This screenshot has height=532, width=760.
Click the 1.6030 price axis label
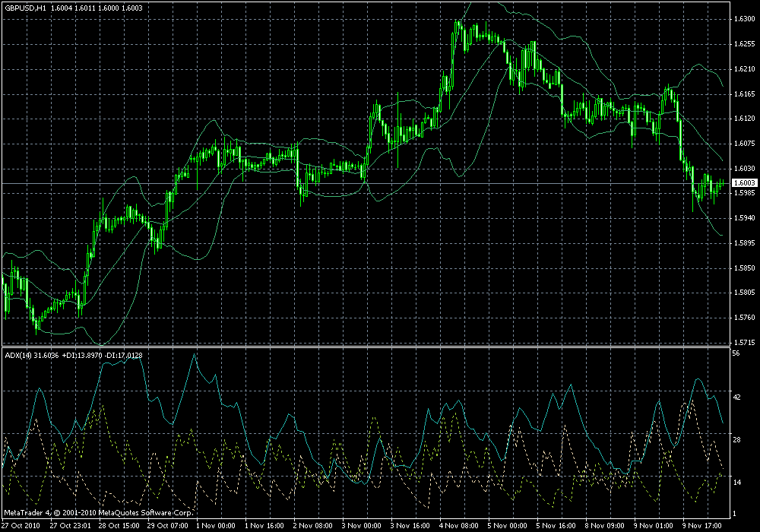[745, 169]
